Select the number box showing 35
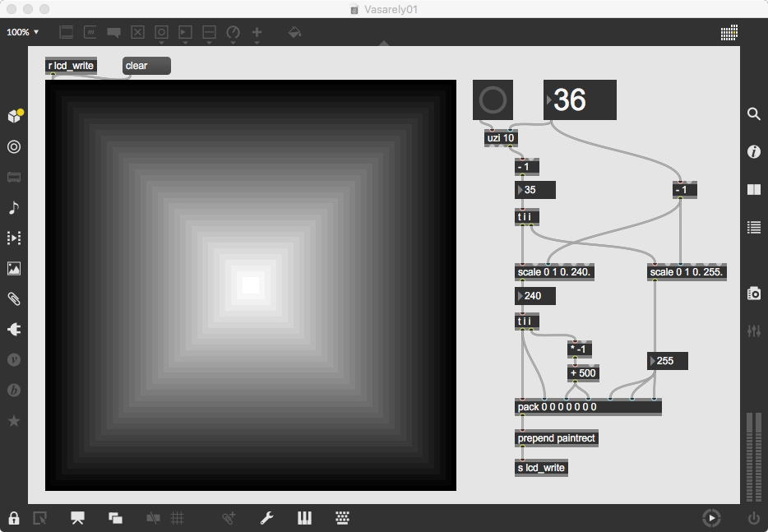Image resolution: width=768 pixels, height=532 pixels. click(x=534, y=190)
